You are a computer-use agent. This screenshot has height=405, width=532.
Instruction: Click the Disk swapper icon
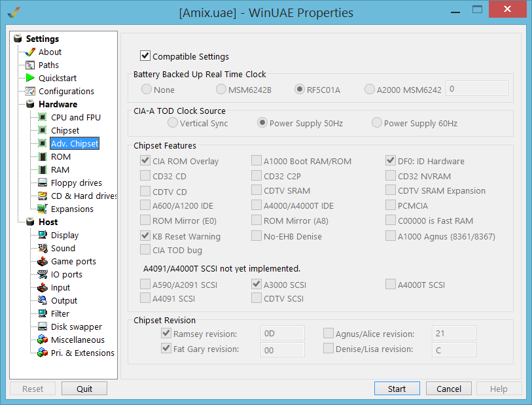[43, 326]
